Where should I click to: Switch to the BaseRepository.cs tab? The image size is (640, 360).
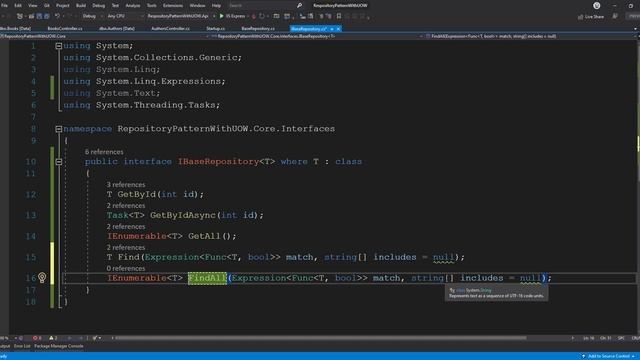(258, 29)
